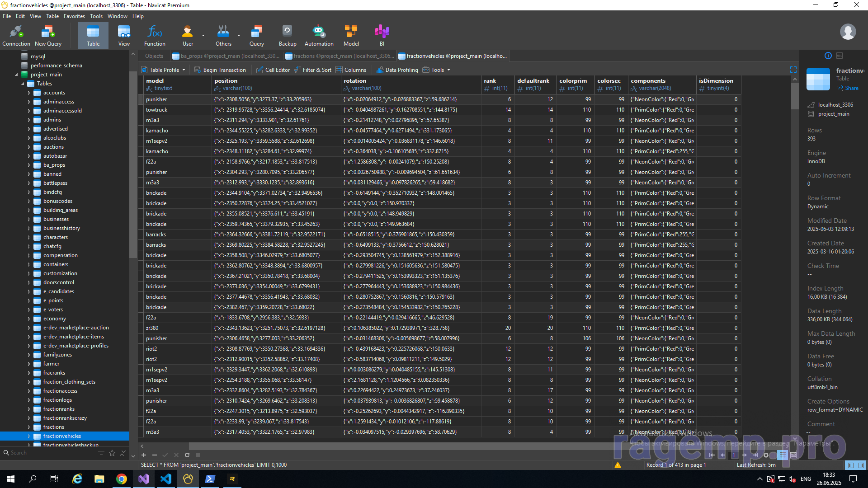The height and width of the screenshot is (488, 868).
Task: Click the sidebar Search field
Action: tap(45, 453)
